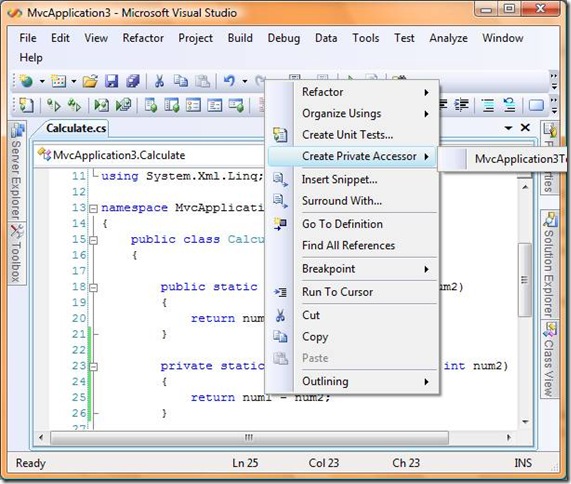This screenshot has width=571, height=484.
Task: Collapse the private static method on line 23
Action: pos(94,367)
